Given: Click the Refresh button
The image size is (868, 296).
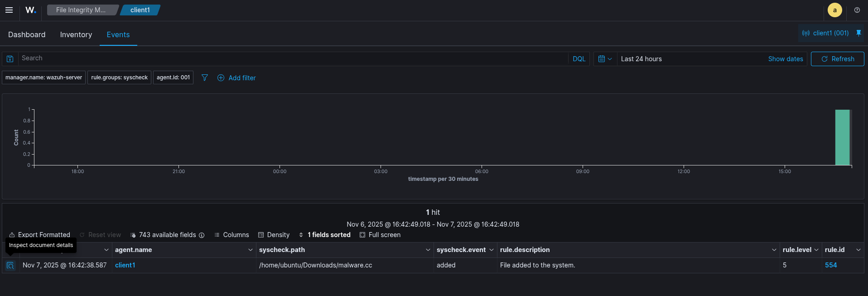Looking at the screenshot, I should 837,59.
